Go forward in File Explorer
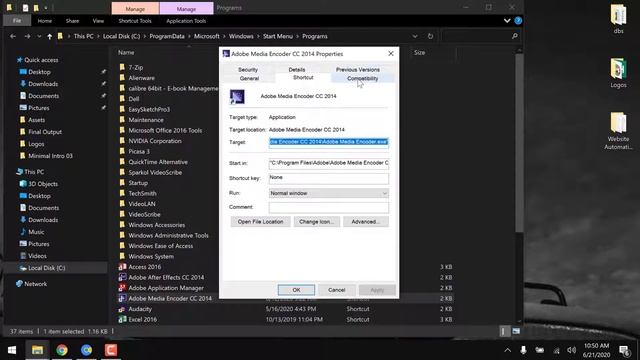The height and width of the screenshot is (360, 640). coord(27,36)
